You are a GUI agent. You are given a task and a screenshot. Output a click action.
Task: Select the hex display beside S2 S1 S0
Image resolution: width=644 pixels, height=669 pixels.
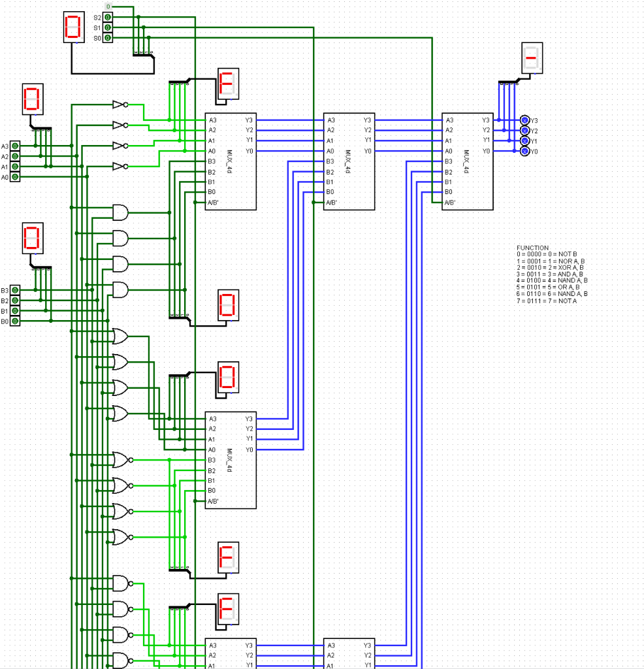pos(74,27)
